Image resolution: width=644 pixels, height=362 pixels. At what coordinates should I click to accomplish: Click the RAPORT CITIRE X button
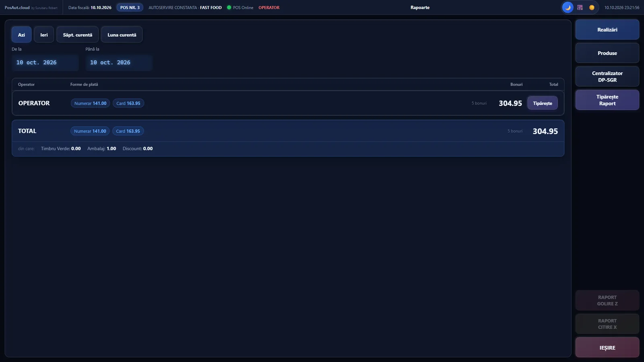point(607,324)
